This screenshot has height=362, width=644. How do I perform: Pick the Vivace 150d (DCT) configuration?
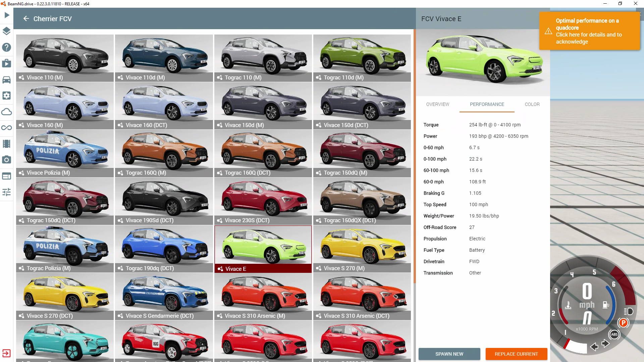(362, 106)
